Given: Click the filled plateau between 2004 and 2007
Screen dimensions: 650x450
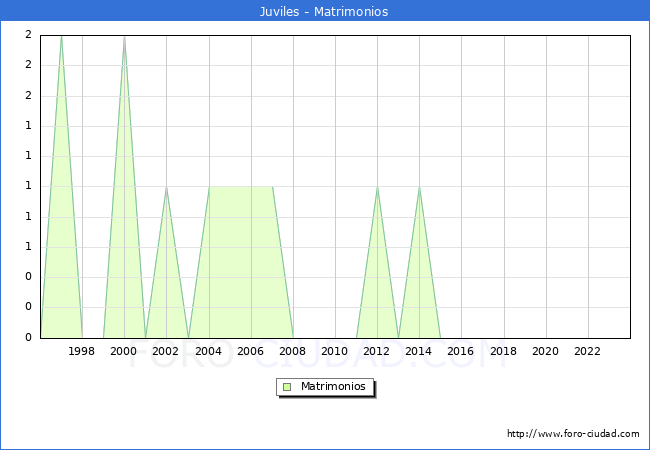Looking at the screenshot, I should 241,262.
